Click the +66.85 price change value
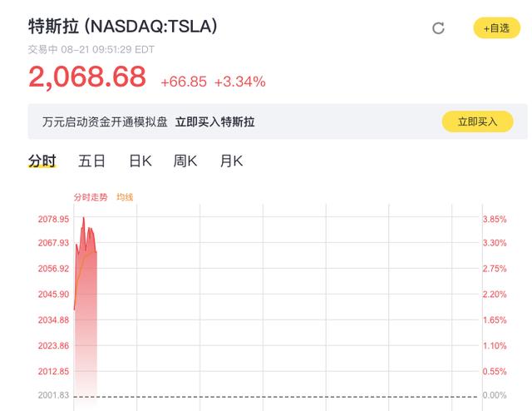Viewport: 532px width, 411px height. [x=184, y=82]
